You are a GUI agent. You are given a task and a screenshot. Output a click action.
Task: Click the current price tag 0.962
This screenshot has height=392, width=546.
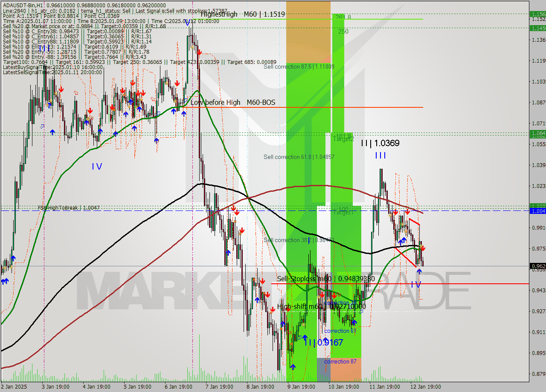(x=537, y=266)
